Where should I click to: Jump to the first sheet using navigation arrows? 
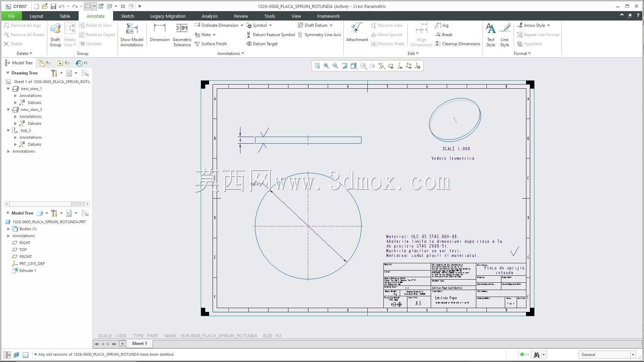[x=97, y=344]
